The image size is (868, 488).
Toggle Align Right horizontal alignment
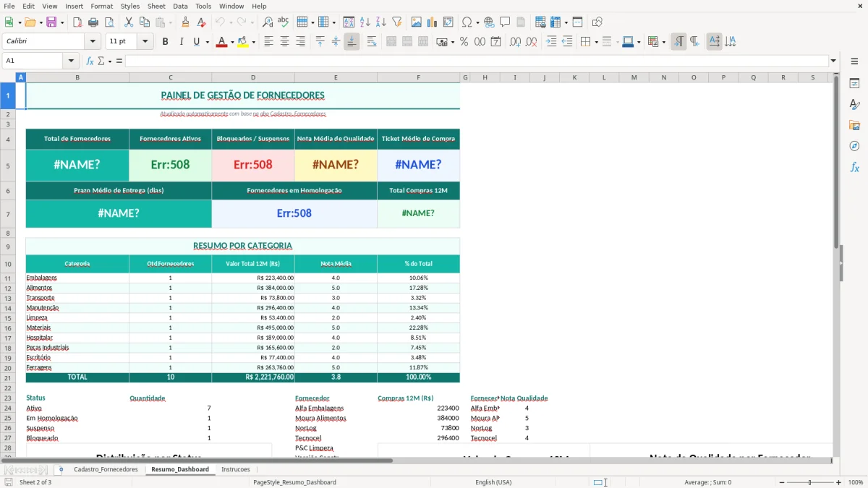coord(300,42)
